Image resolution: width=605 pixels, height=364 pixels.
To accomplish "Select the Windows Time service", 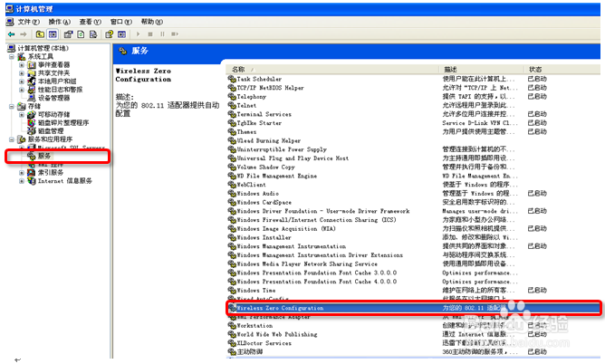I will pyautogui.click(x=256, y=291).
